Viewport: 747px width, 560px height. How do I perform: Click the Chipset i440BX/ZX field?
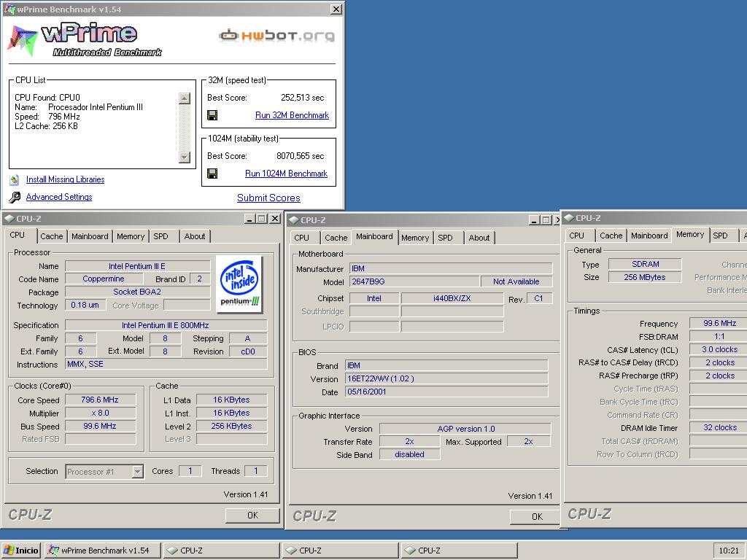[452, 298]
